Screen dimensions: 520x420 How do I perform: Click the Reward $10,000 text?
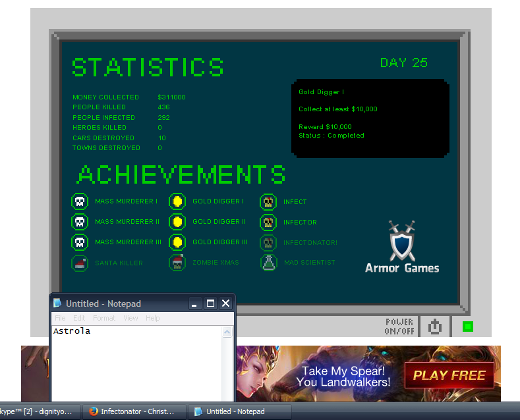tap(326, 127)
